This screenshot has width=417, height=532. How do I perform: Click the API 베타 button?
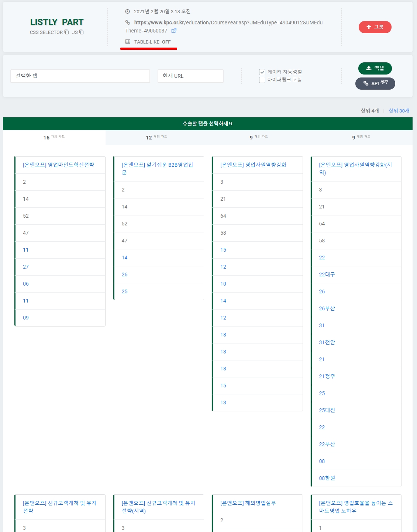point(375,83)
